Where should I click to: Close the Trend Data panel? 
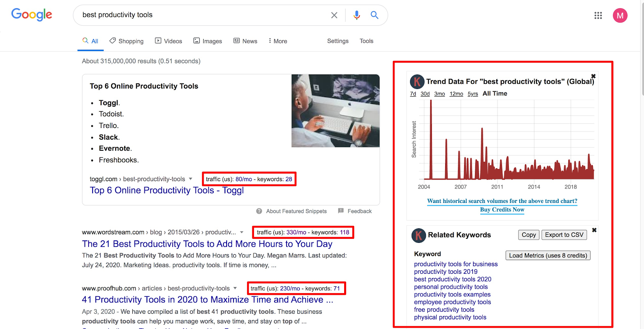click(x=593, y=76)
